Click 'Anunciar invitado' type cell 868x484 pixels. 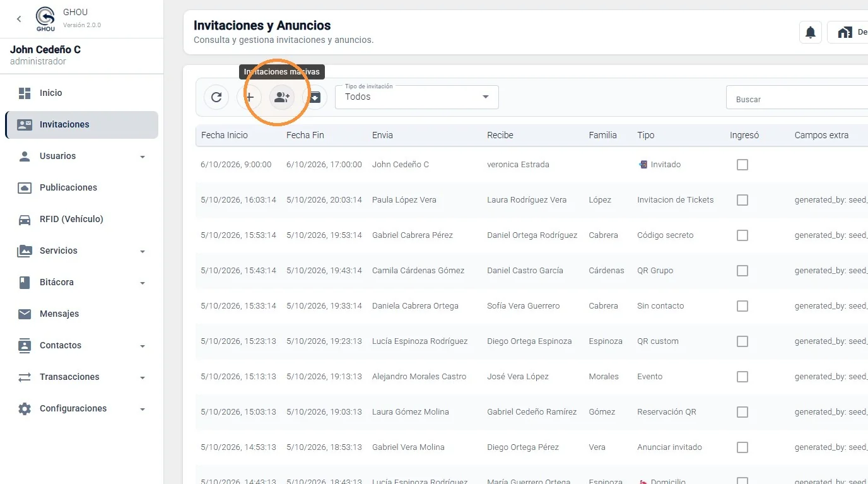pyautogui.click(x=669, y=447)
